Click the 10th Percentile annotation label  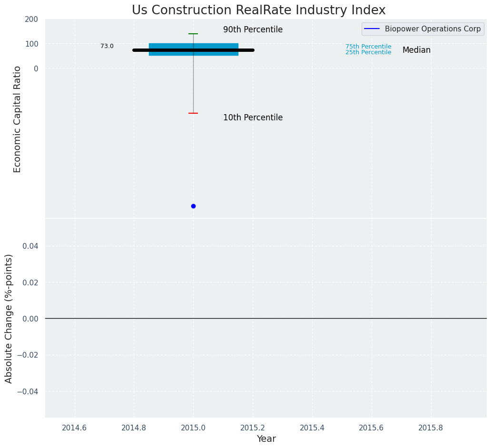point(253,117)
